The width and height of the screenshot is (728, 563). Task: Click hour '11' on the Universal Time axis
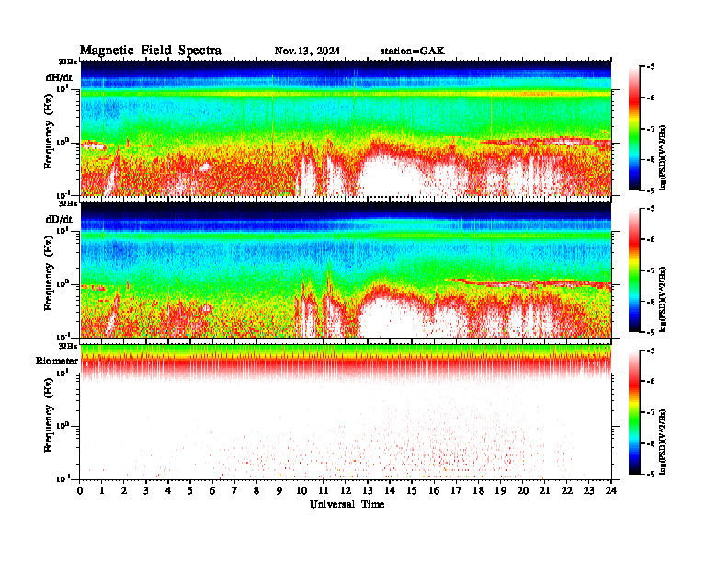tap(324, 491)
